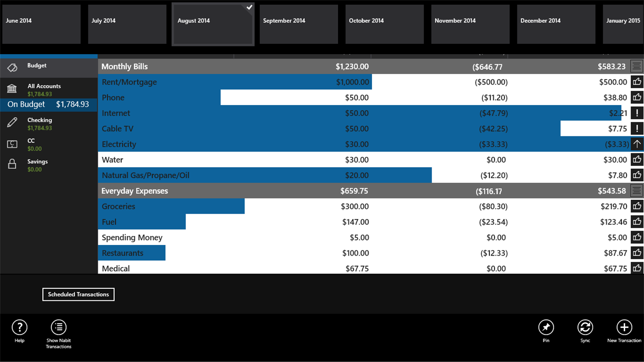The height and width of the screenshot is (362, 644).
Task: Open the Help icon in bottom bar
Action: point(19,328)
